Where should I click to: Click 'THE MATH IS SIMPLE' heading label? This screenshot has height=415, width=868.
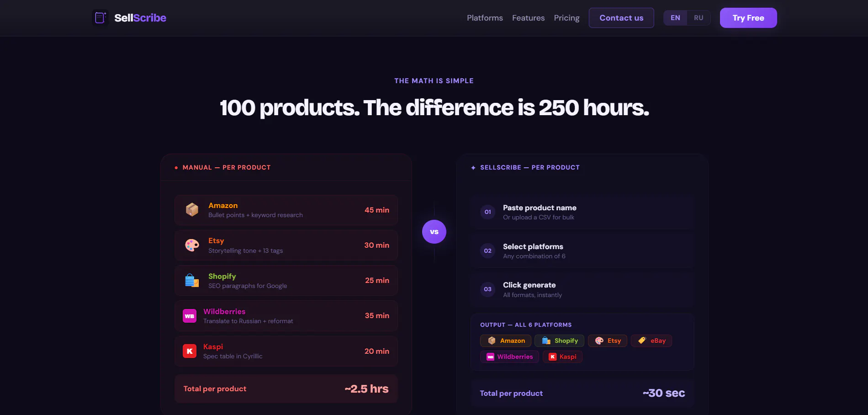pos(434,81)
